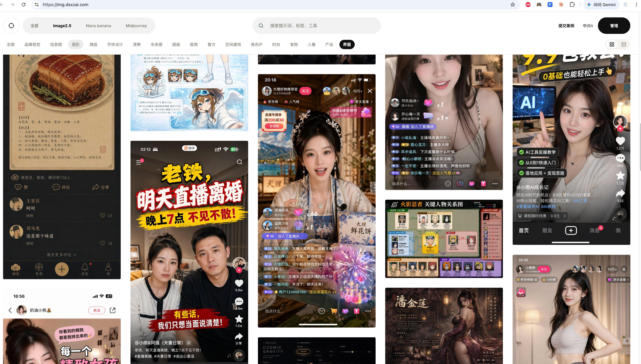Select the Nano banana model tab
Viewport: 641px width, 364px height.
(x=98, y=26)
